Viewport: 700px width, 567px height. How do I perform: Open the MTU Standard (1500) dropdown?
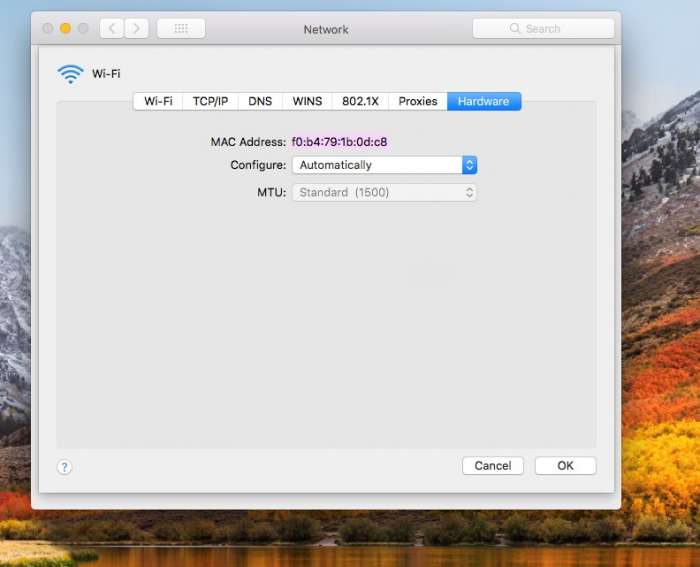pyautogui.click(x=384, y=192)
